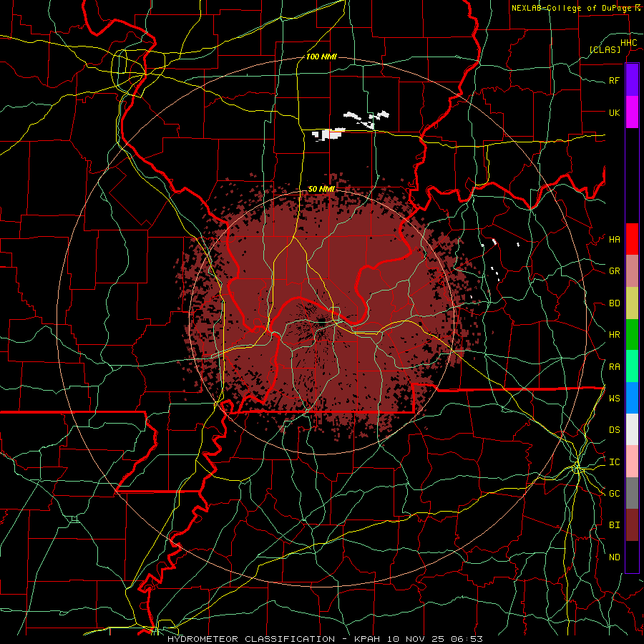Click the HR legend label
The image size is (644, 644).
(615, 335)
